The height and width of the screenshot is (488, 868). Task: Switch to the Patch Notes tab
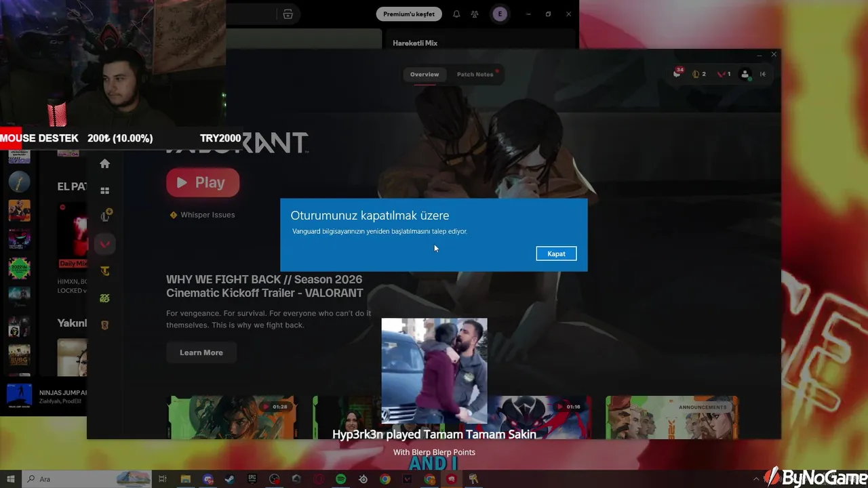point(475,75)
